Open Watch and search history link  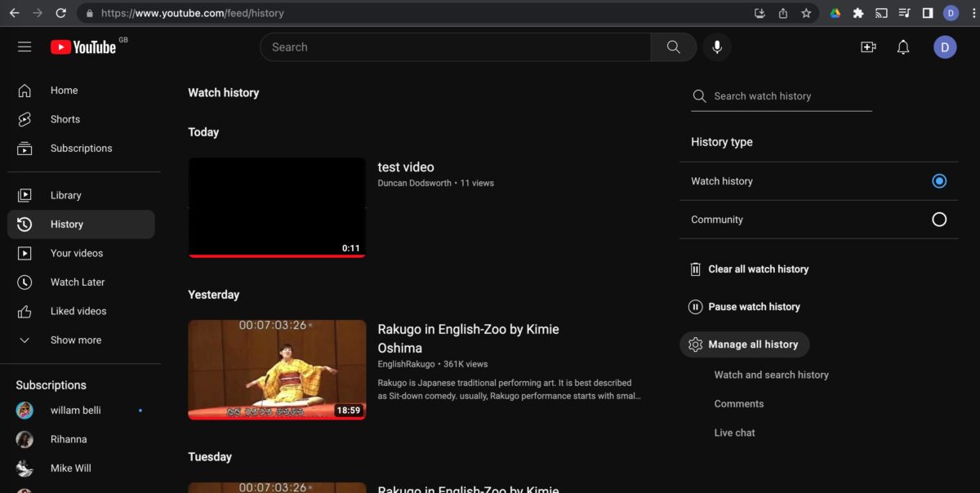[772, 375]
